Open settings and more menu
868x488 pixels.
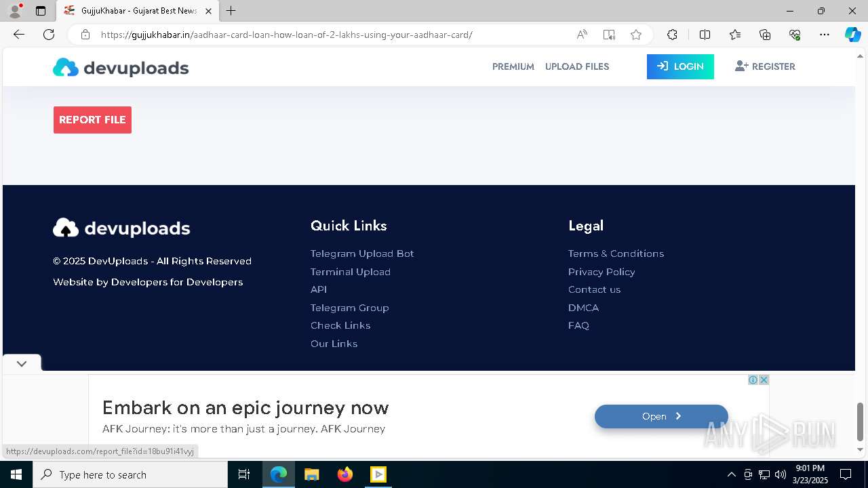[825, 35]
